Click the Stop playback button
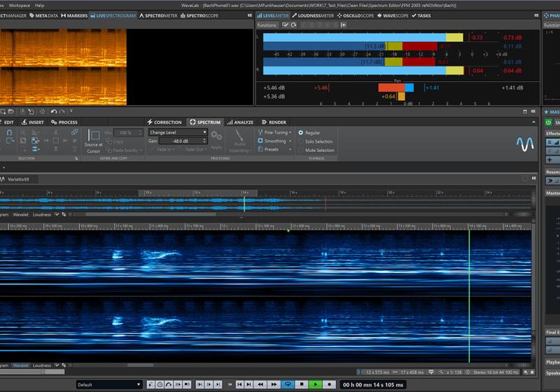The width and height of the screenshot is (560, 392). [302, 384]
